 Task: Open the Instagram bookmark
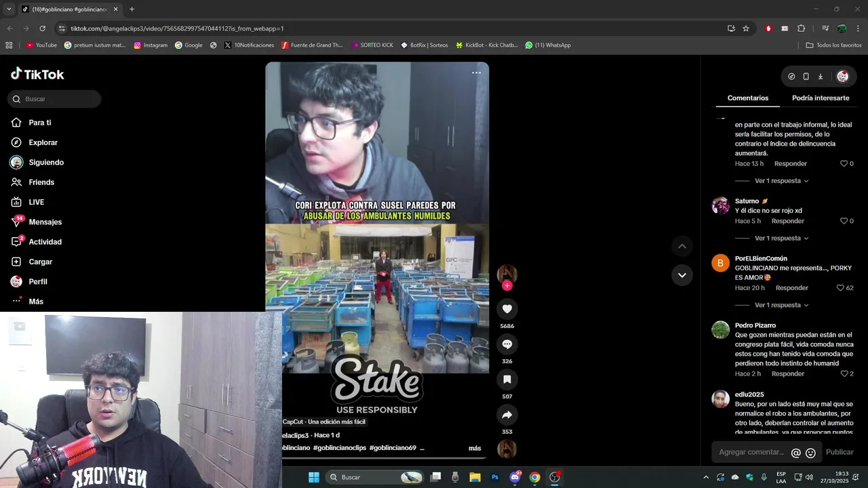pyautogui.click(x=151, y=45)
